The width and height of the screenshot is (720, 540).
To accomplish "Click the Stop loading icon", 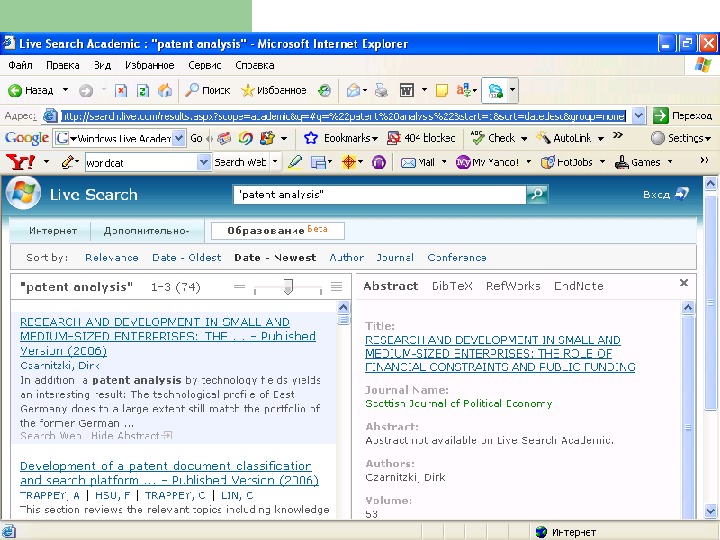I will [121, 90].
